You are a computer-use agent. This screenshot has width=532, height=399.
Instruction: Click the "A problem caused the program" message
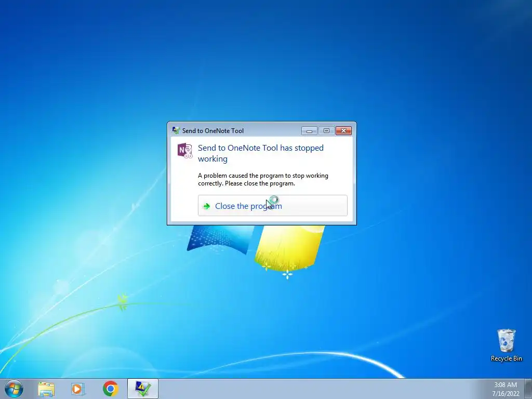pyautogui.click(x=263, y=179)
